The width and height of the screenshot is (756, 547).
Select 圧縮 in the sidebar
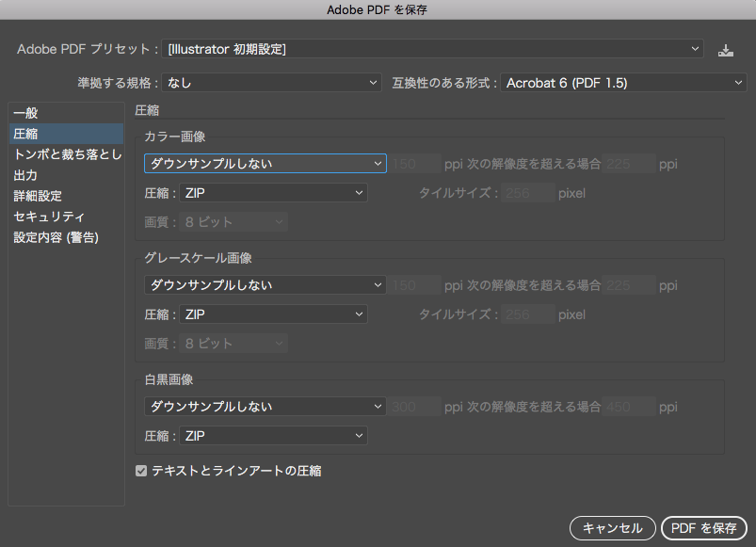(x=26, y=134)
